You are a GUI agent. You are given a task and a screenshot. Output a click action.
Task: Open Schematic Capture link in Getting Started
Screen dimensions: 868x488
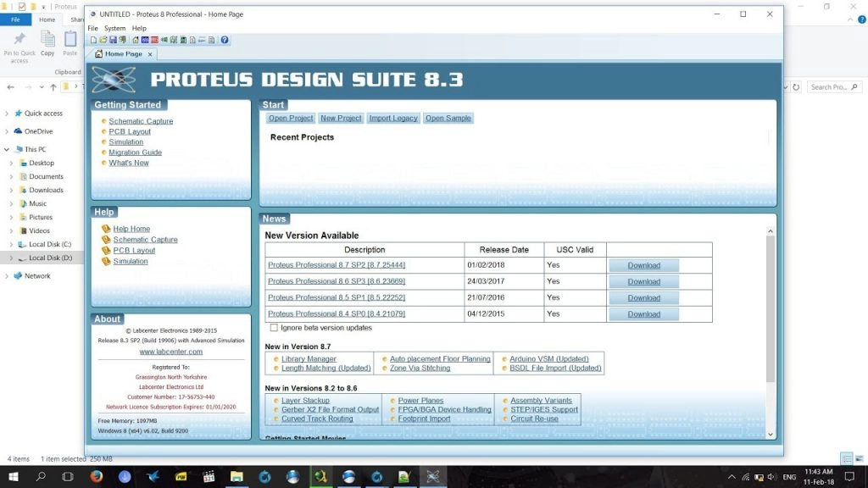(141, 121)
